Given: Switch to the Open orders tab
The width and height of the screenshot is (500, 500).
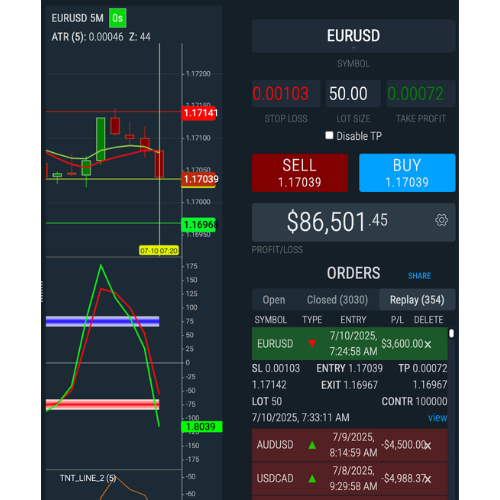Looking at the screenshot, I should click(x=274, y=300).
